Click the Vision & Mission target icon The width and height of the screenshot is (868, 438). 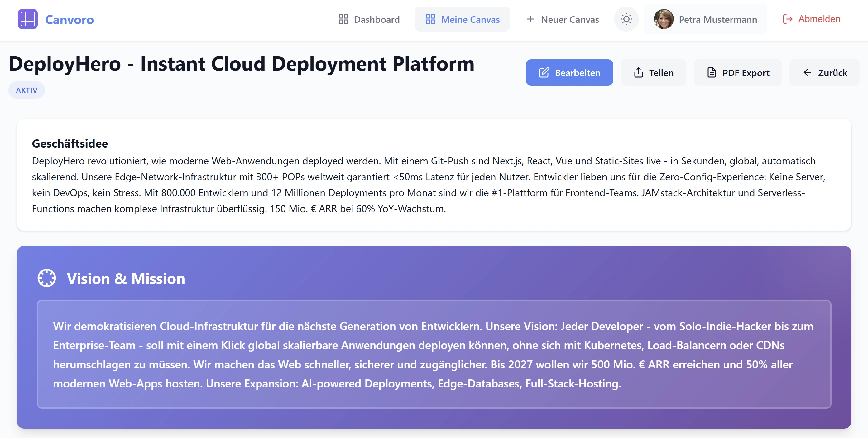click(x=46, y=278)
